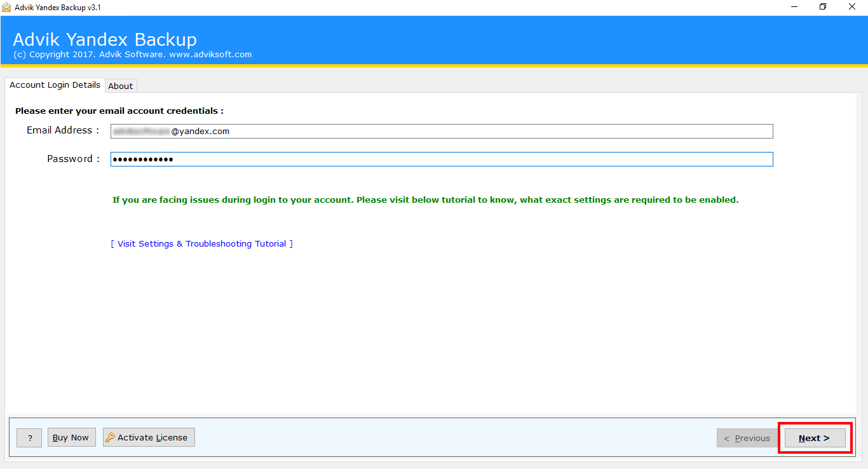Viewport: 868px width, 469px height.
Task: Click the window title bar text
Action: [57, 7]
